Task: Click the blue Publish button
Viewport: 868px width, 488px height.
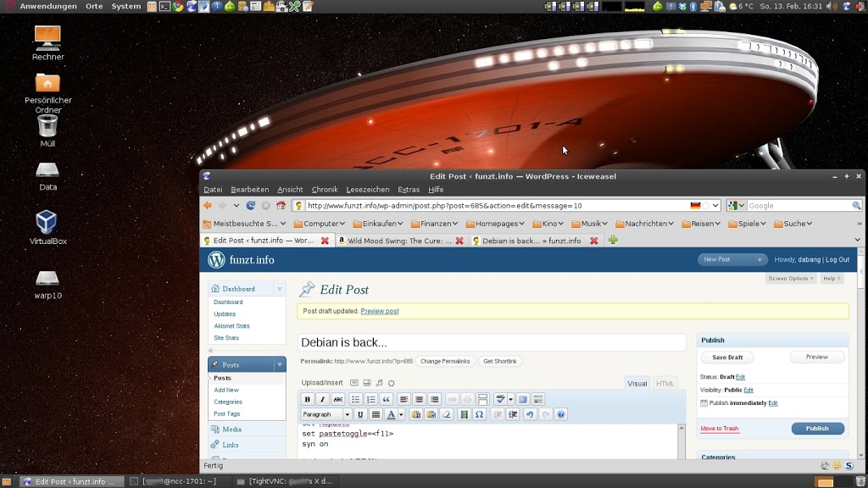Action: [x=817, y=429]
